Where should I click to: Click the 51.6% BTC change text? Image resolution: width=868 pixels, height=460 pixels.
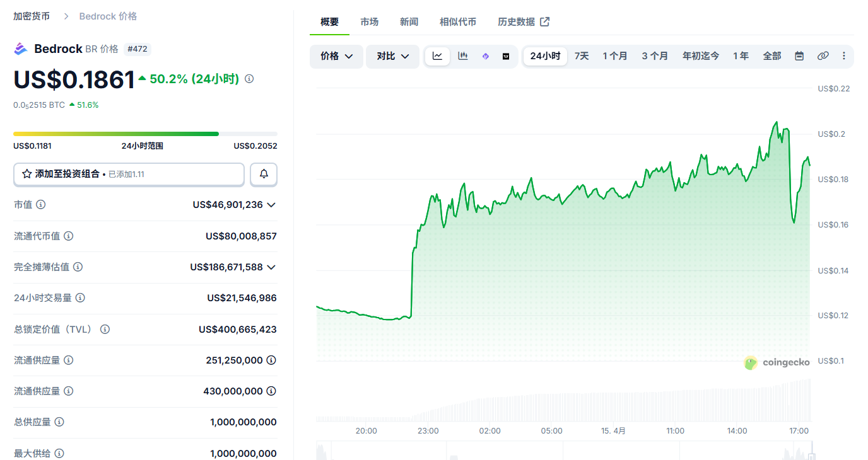[x=88, y=105]
